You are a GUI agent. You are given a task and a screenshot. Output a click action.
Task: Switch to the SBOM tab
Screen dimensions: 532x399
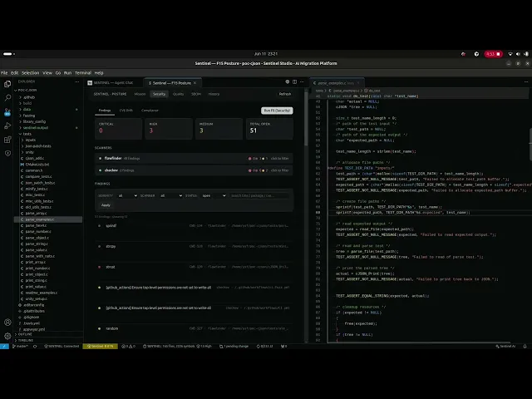196,94
